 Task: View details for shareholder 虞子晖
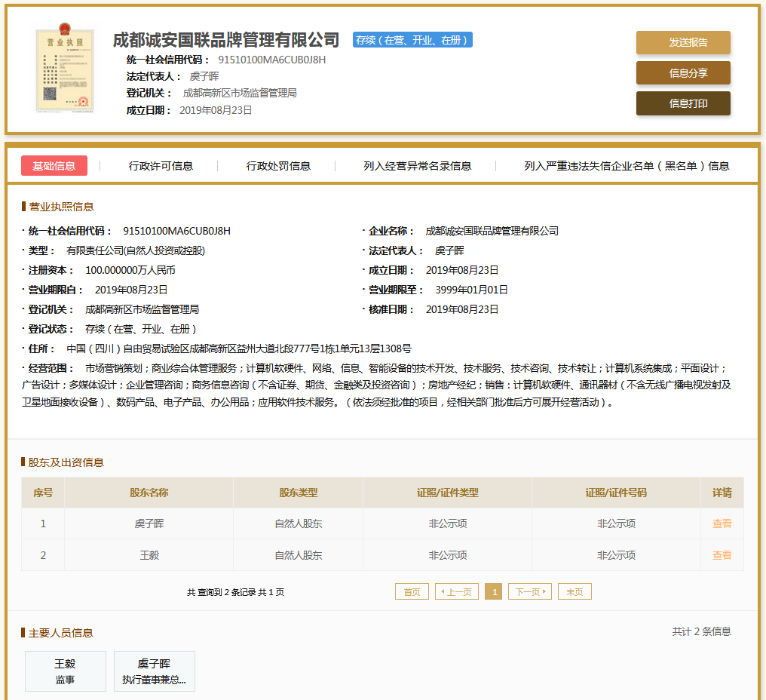pyautogui.click(x=722, y=523)
